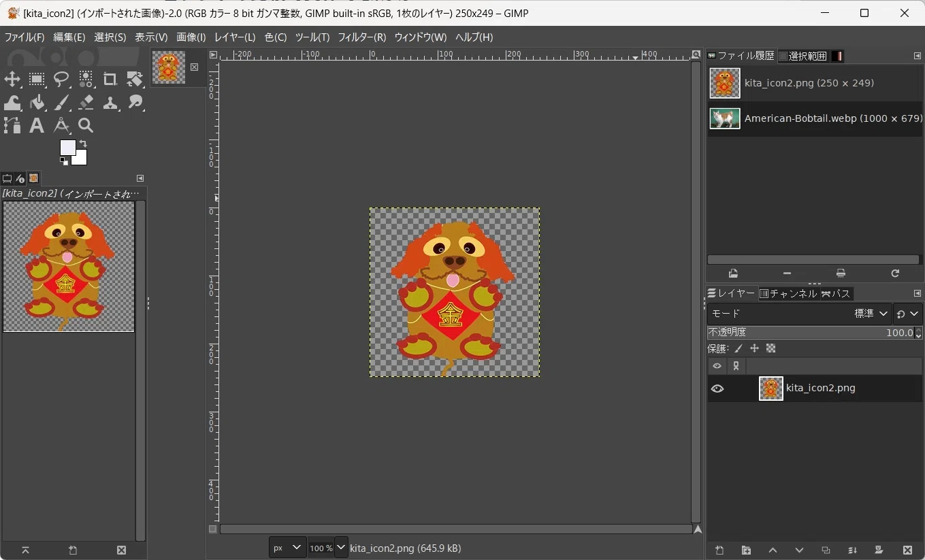Create a new layer via bottom icon
The width and height of the screenshot is (925, 560).
tap(719, 550)
